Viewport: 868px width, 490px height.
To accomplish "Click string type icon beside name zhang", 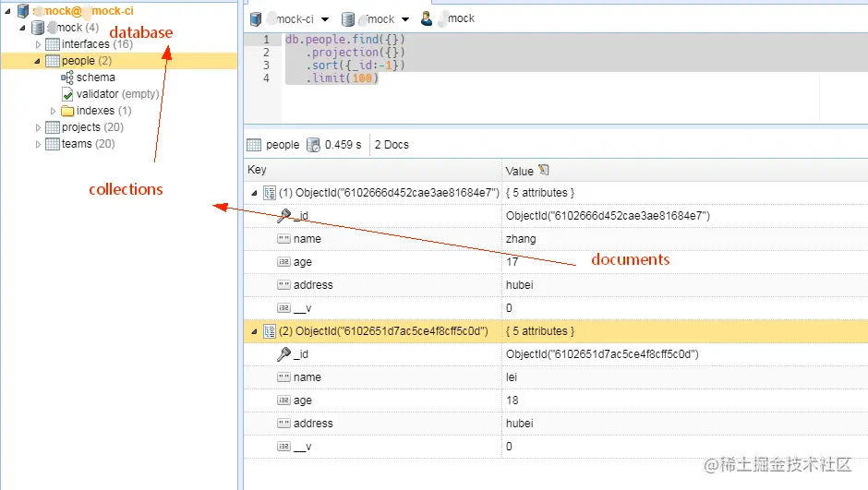I will [284, 239].
